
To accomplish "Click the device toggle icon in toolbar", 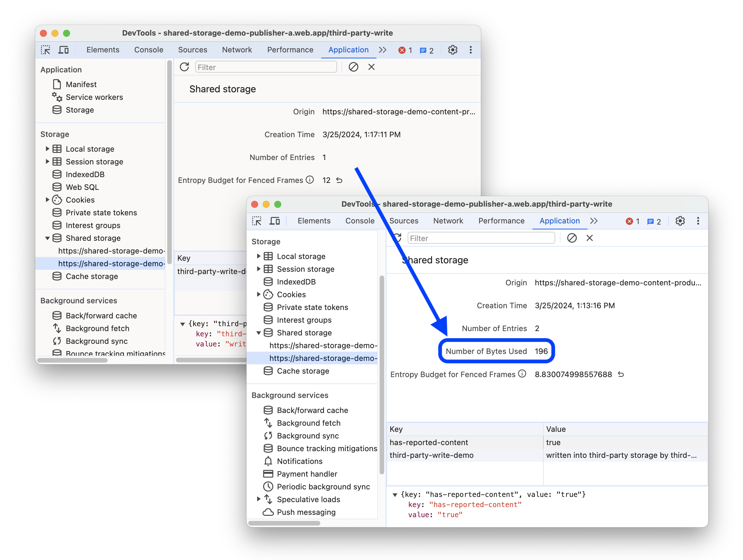I will point(63,50).
